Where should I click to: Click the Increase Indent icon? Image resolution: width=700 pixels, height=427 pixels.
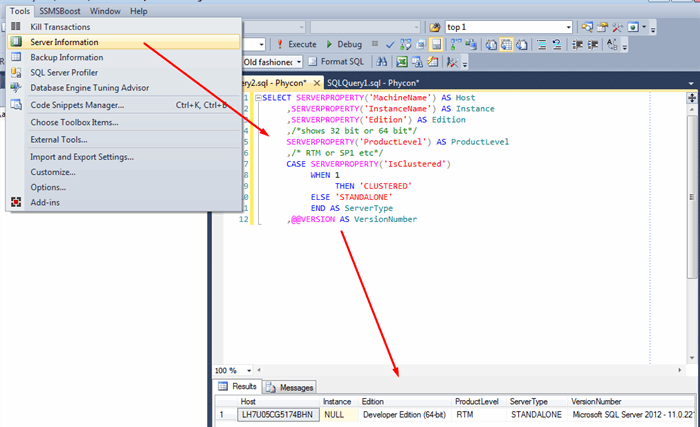[x=592, y=44]
